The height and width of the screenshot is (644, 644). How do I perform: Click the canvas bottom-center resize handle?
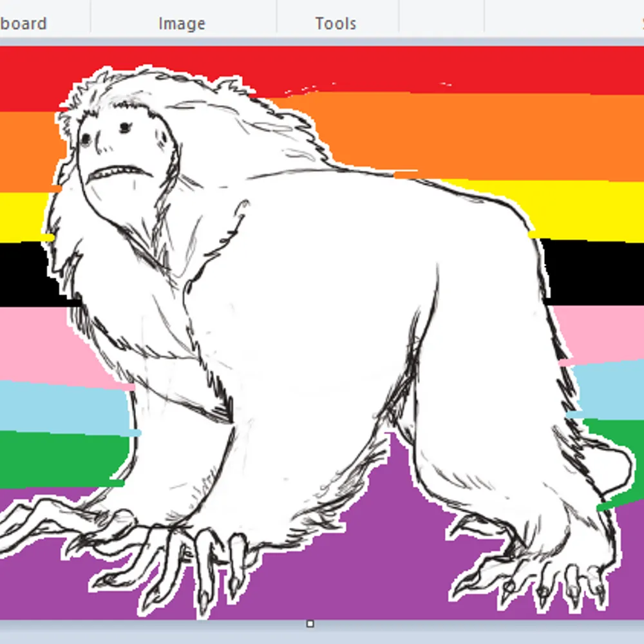tap(310, 623)
